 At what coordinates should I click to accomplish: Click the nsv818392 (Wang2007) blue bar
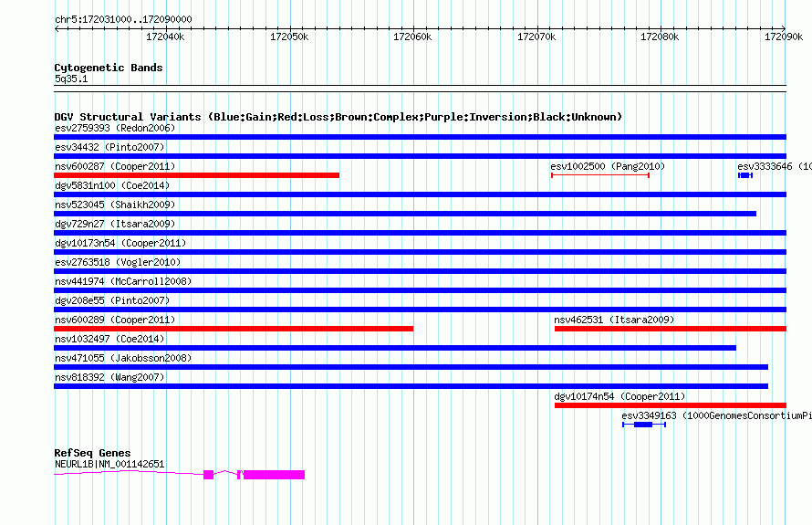click(x=411, y=386)
